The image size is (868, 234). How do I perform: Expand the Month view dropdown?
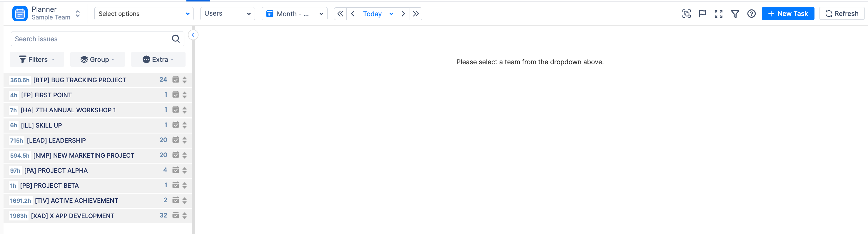[x=295, y=14]
